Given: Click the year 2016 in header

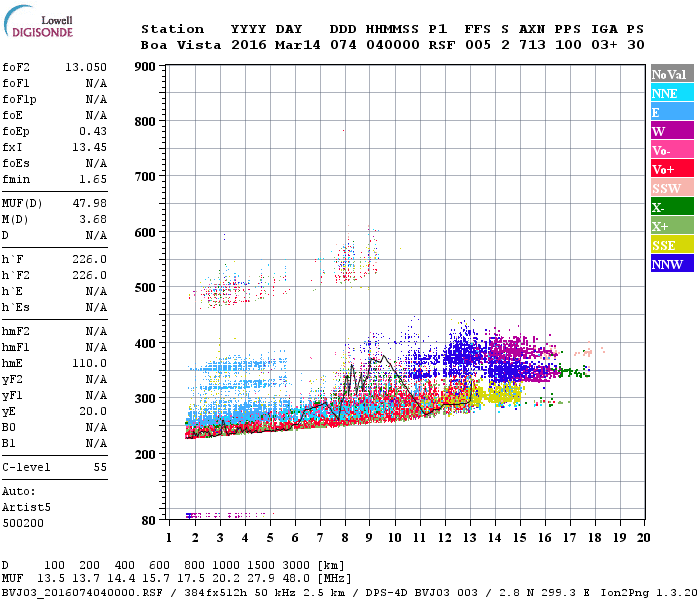Looking at the screenshot, I should pos(249,45).
